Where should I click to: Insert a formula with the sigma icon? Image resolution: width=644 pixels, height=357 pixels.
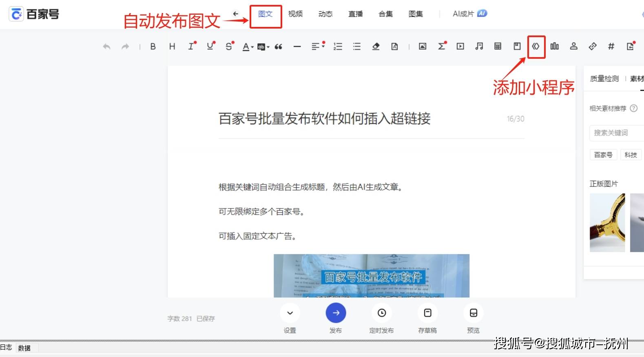442,46
